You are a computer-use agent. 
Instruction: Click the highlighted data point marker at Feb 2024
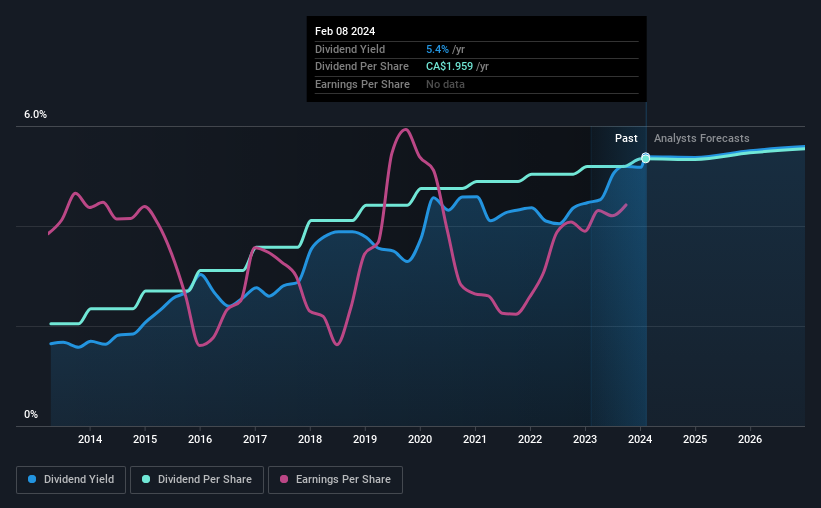coord(646,158)
